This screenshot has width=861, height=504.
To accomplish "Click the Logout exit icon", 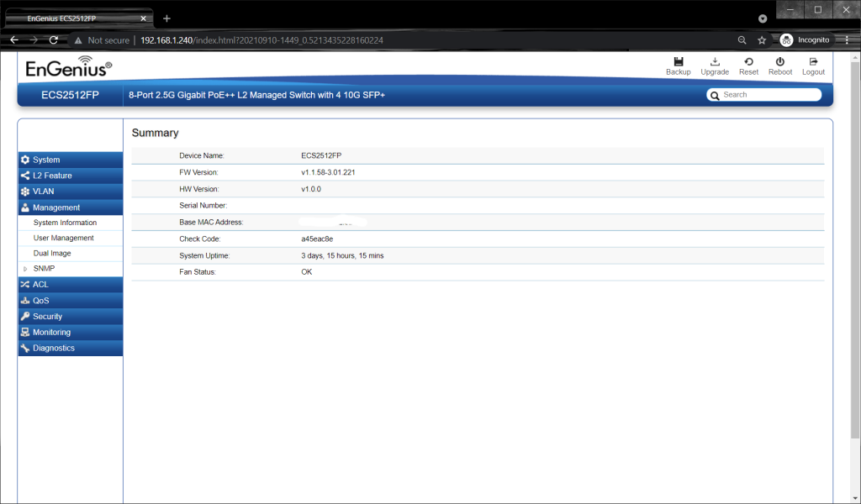I will coord(813,61).
